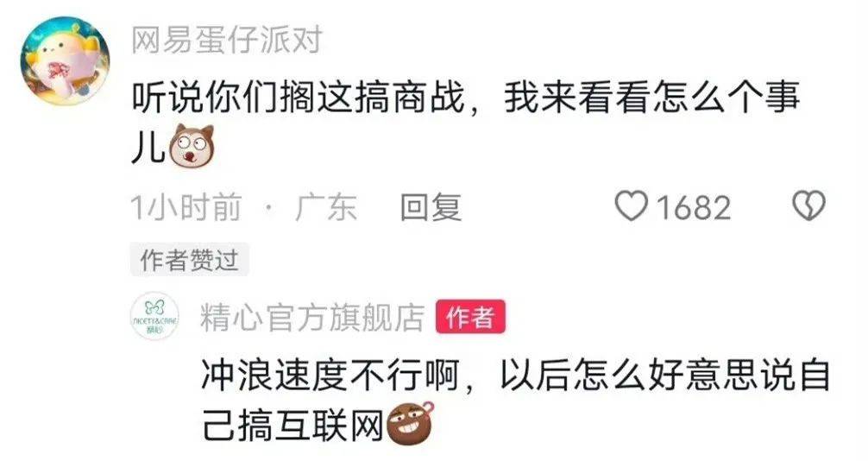Tap the 广东 location label
This screenshot has width=868, height=461.
pos(325,207)
